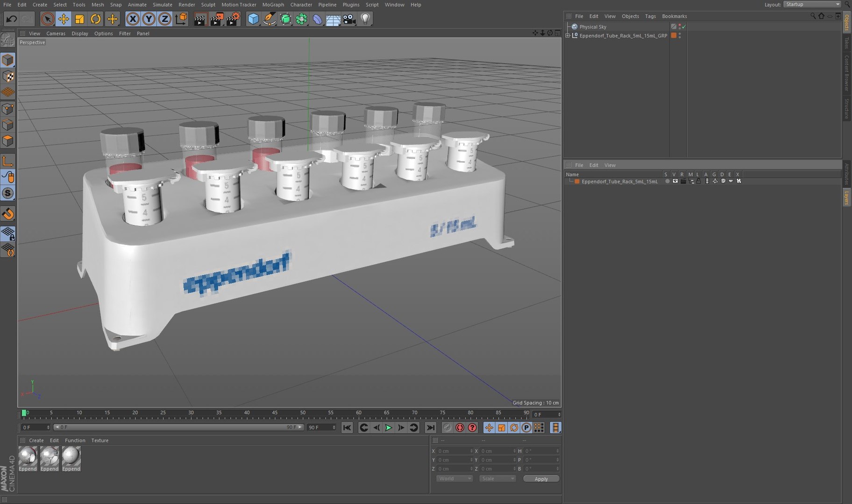852x504 pixels.
Task: Select the Scale tool
Action: [x=79, y=19]
